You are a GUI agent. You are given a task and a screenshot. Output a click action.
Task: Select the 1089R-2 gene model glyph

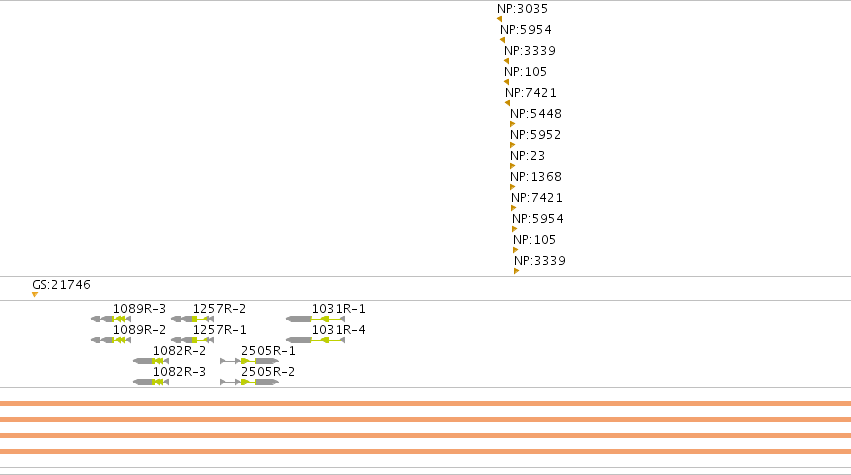pyautogui.click(x=111, y=340)
